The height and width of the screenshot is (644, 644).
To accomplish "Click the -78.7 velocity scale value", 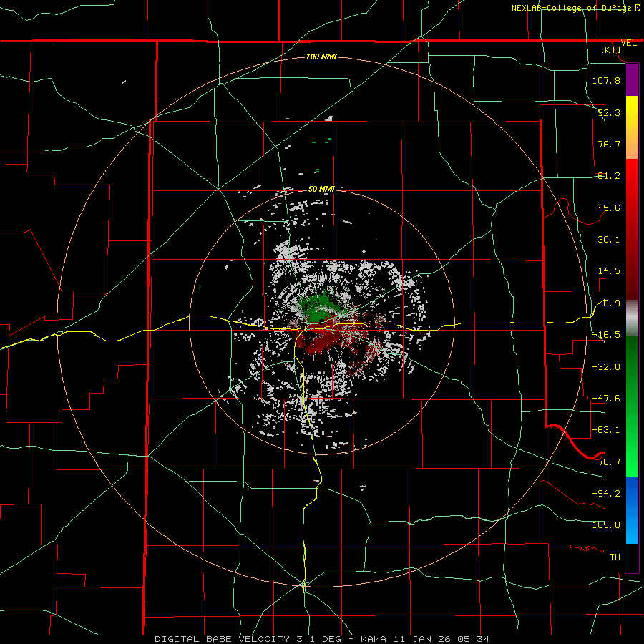I will 606,462.
